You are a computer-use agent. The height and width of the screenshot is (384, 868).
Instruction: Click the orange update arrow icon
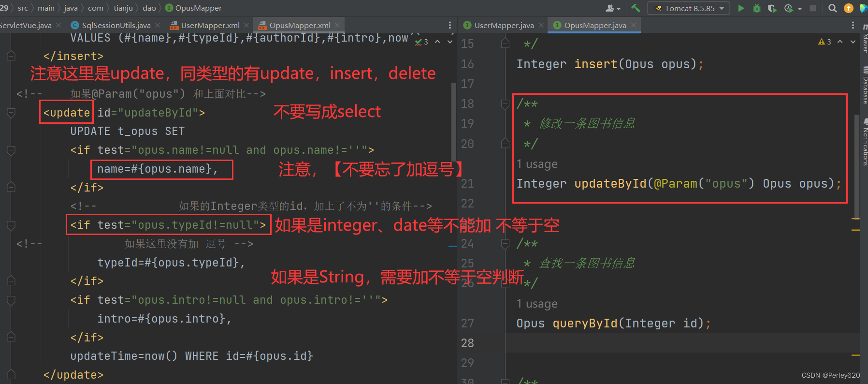849,8
